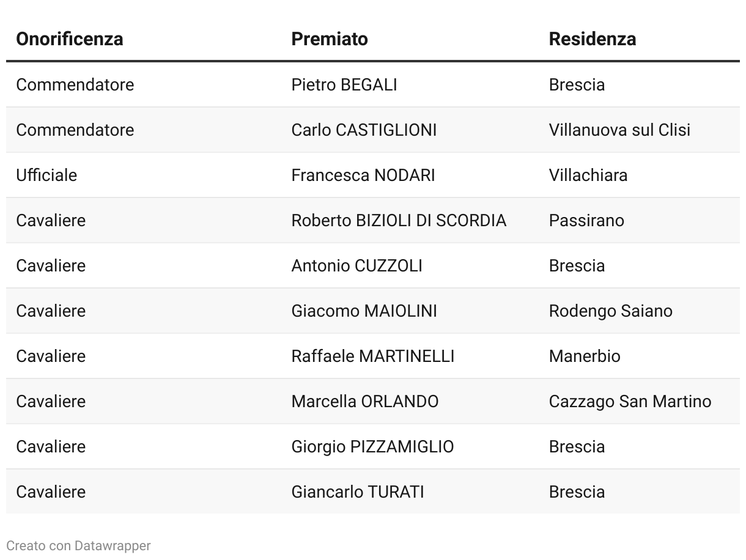Image resolution: width=746 pixels, height=560 pixels.
Task: Open the Creato con Datawrapper link
Action: [x=78, y=545]
